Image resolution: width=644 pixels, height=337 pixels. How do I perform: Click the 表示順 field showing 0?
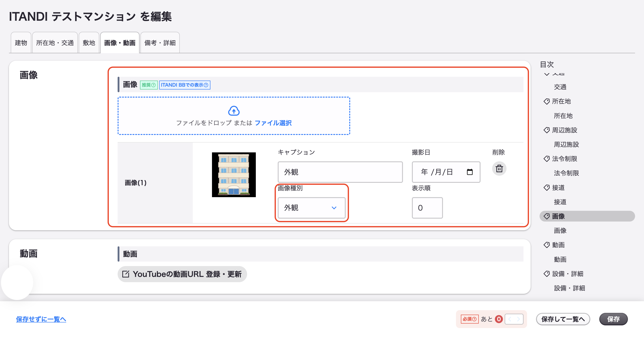[427, 208]
